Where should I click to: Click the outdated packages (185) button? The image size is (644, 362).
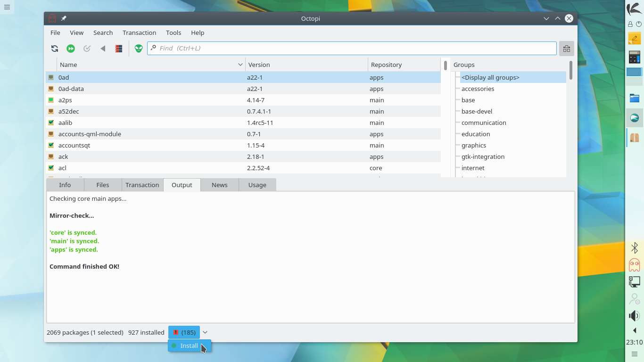pyautogui.click(x=184, y=332)
